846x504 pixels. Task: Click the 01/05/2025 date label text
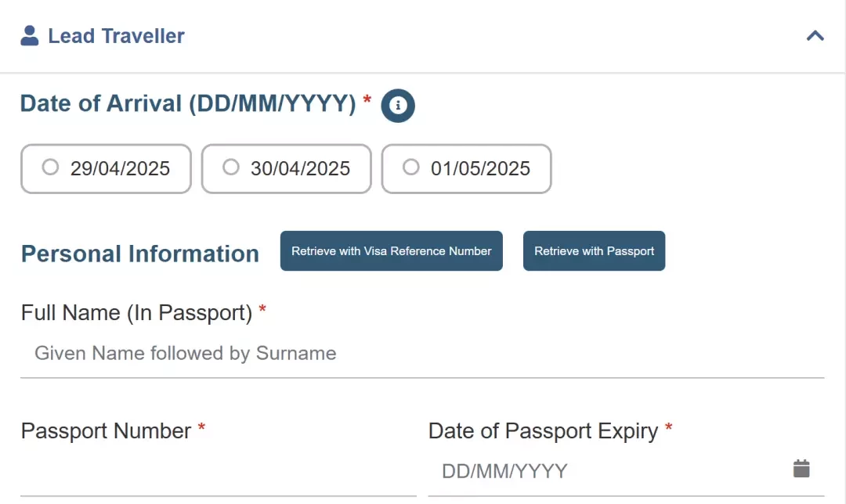[x=480, y=169]
